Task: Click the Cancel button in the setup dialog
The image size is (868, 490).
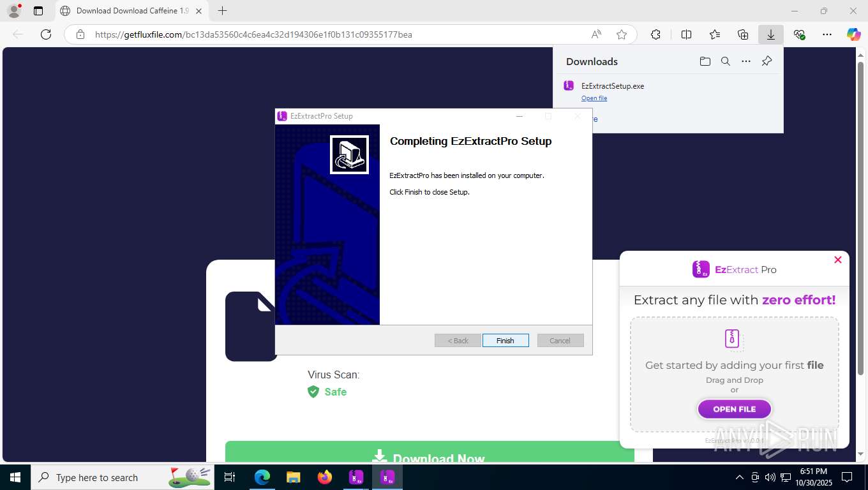Action: point(560,341)
